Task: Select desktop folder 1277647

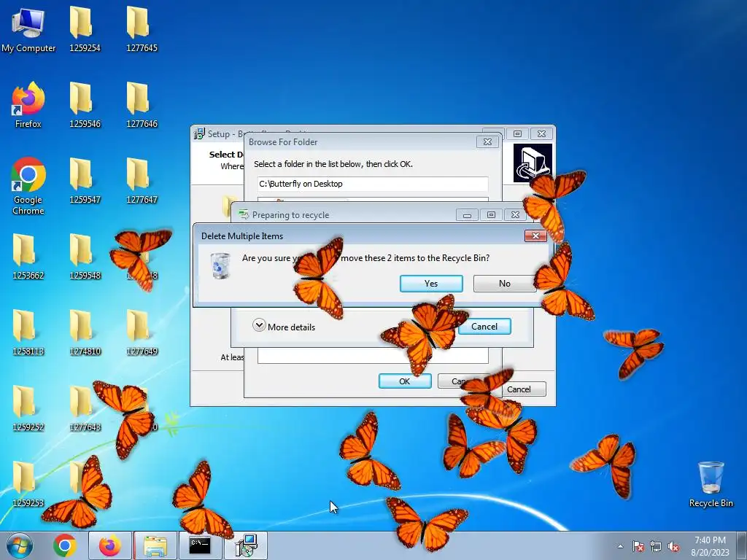Action: [x=142, y=181]
